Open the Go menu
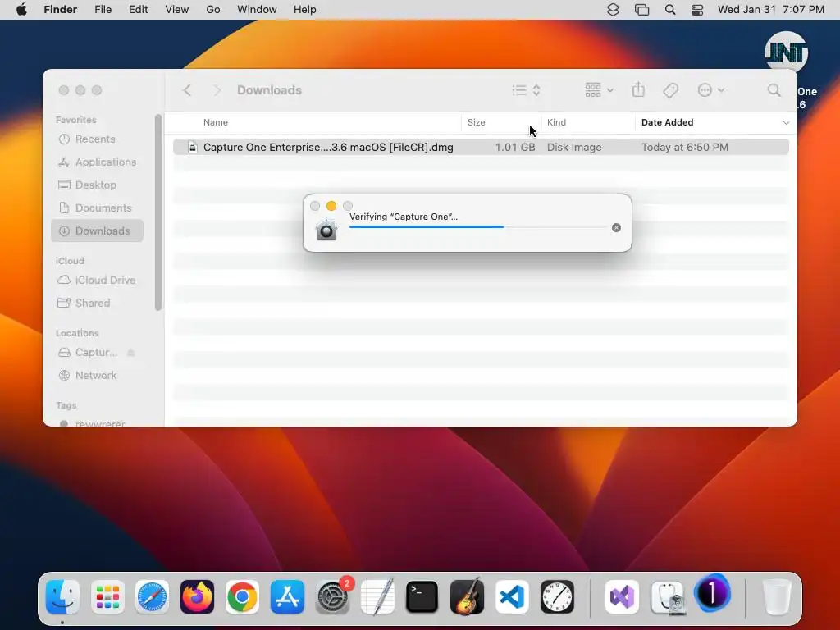840x630 pixels. (x=213, y=10)
